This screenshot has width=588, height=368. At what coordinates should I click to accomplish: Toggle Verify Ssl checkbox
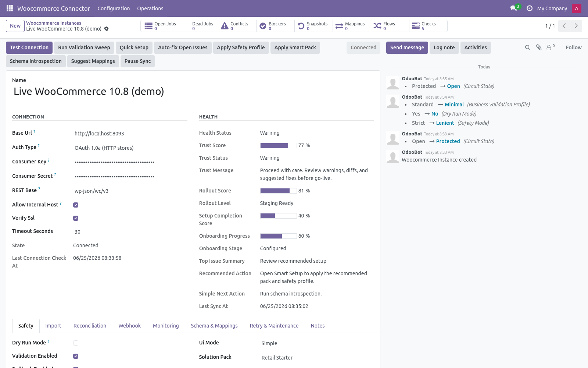pyautogui.click(x=76, y=218)
